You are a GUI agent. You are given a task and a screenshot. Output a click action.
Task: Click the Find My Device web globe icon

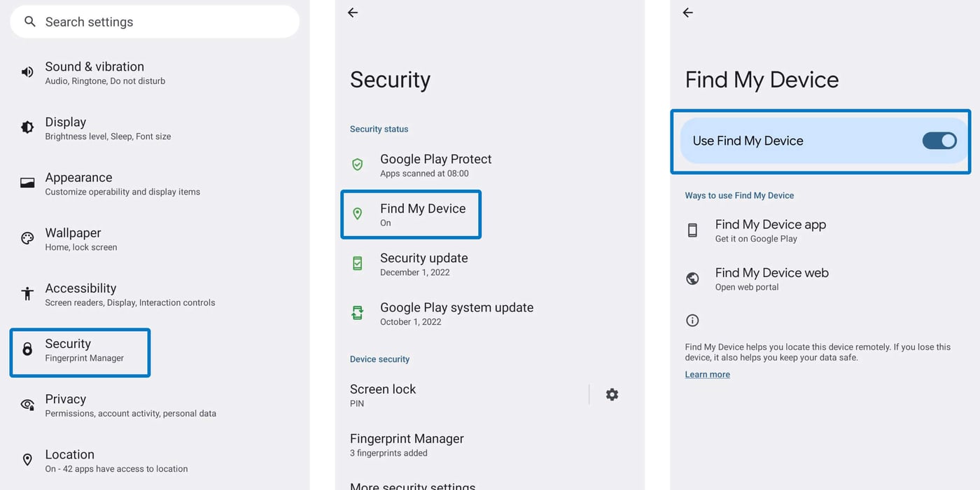click(692, 279)
